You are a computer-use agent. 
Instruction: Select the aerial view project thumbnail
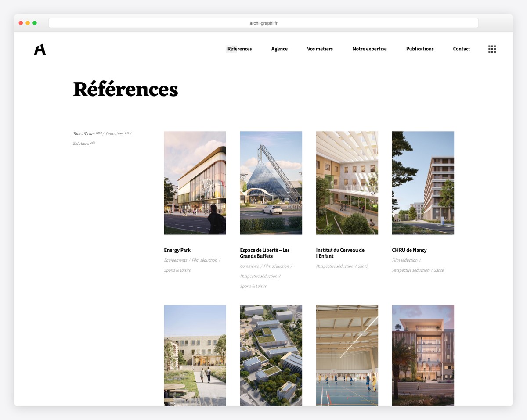pyautogui.click(x=271, y=355)
